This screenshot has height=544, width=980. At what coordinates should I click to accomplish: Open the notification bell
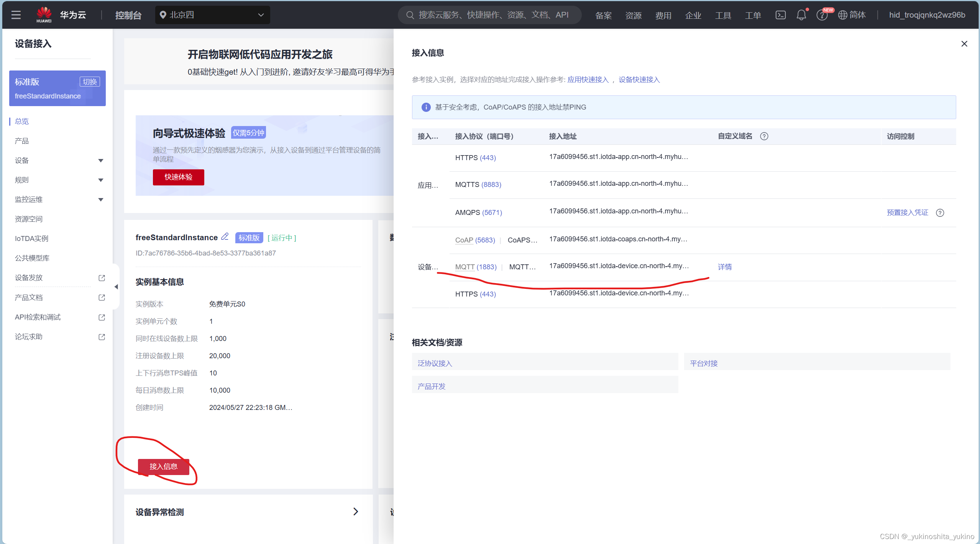pyautogui.click(x=801, y=15)
